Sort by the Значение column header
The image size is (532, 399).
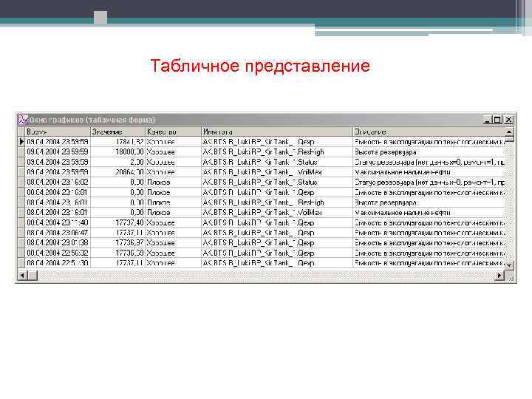tap(118, 132)
